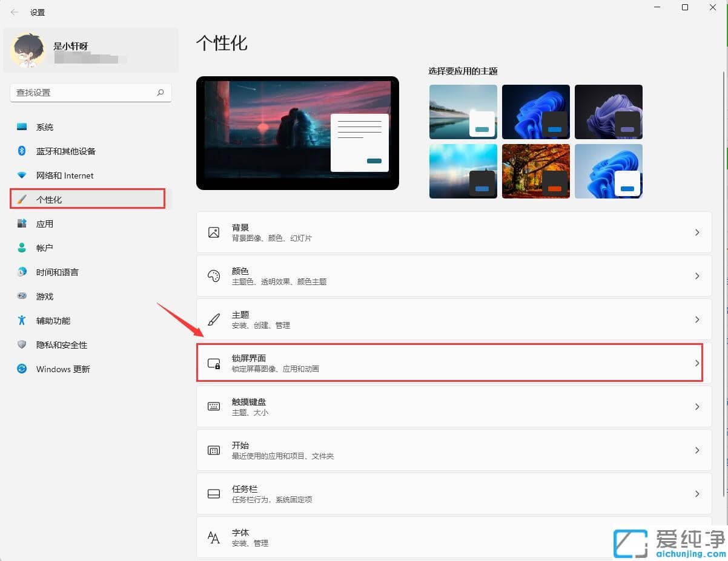The height and width of the screenshot is (561, 728).
Task: Go to 隐私和安全性 section
Action: coord(62,345)
